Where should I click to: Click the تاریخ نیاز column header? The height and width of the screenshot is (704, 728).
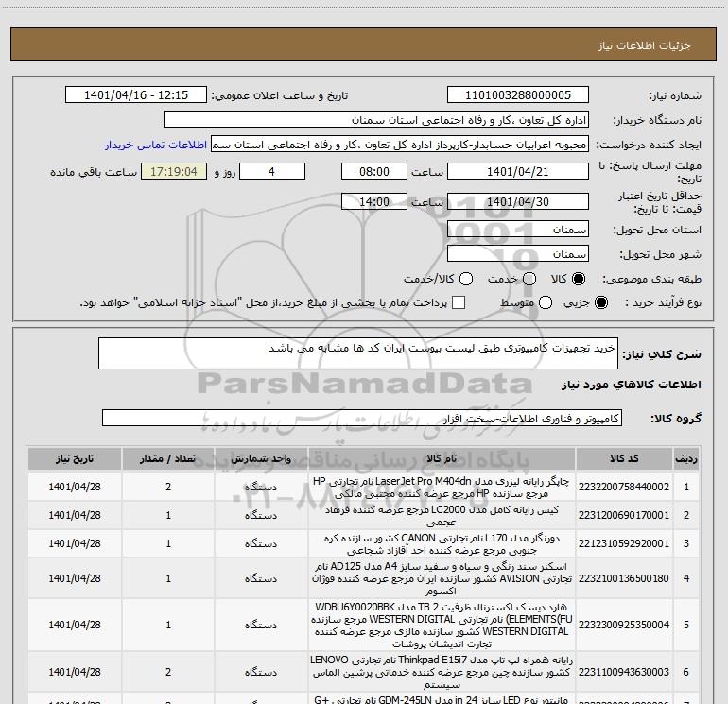click(x=75, y=458)
